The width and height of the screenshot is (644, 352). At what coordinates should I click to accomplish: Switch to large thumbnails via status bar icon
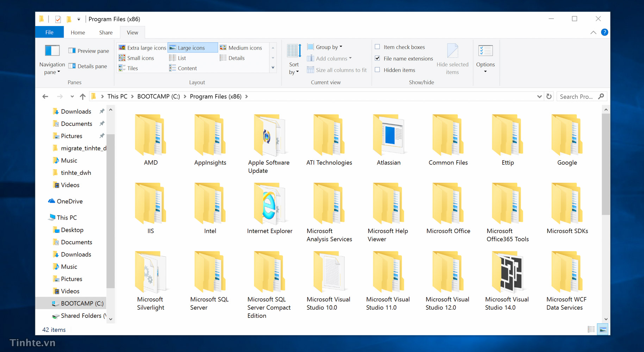603,329
